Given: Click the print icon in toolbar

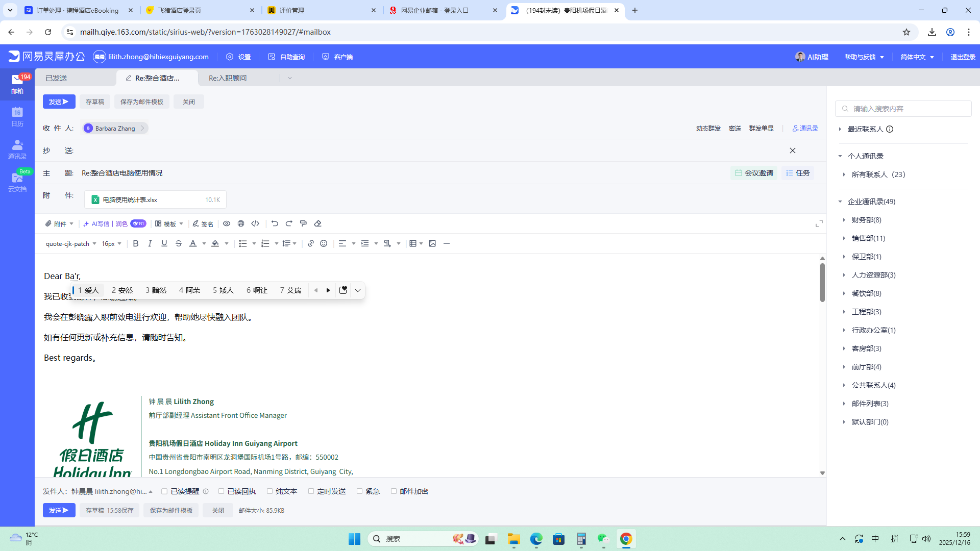Looking at the screenshot, I should pos(241,223).
